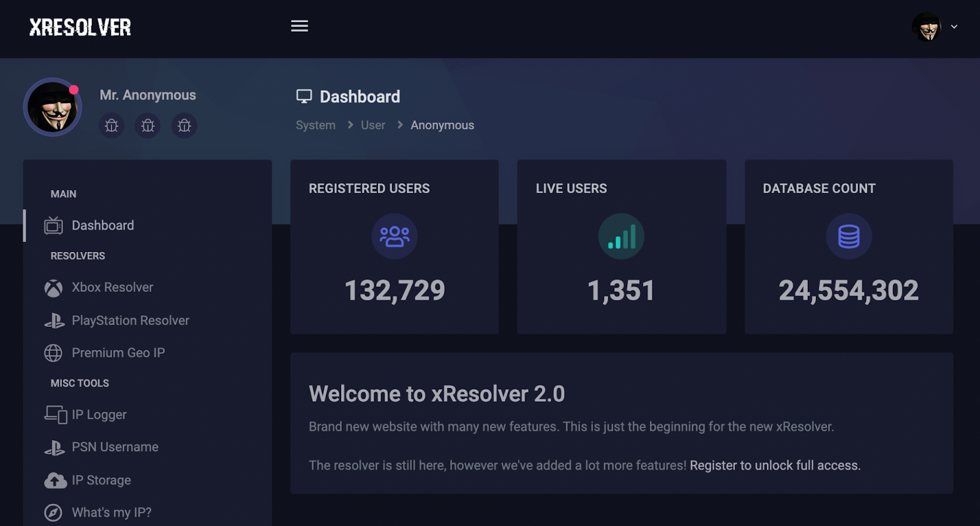Go to System in the breadcrumb
The height and width of the screenshot is (526, 980).
coord(315,125)
